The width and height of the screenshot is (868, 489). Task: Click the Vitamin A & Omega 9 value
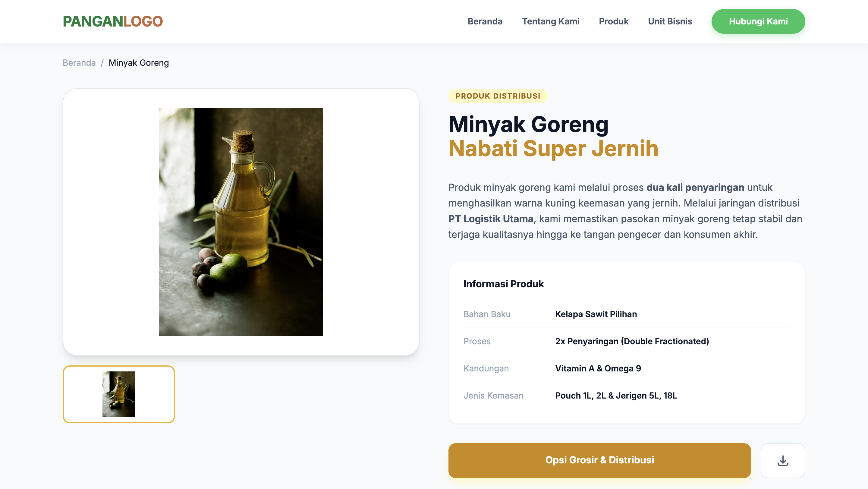[x=598, y=368]
